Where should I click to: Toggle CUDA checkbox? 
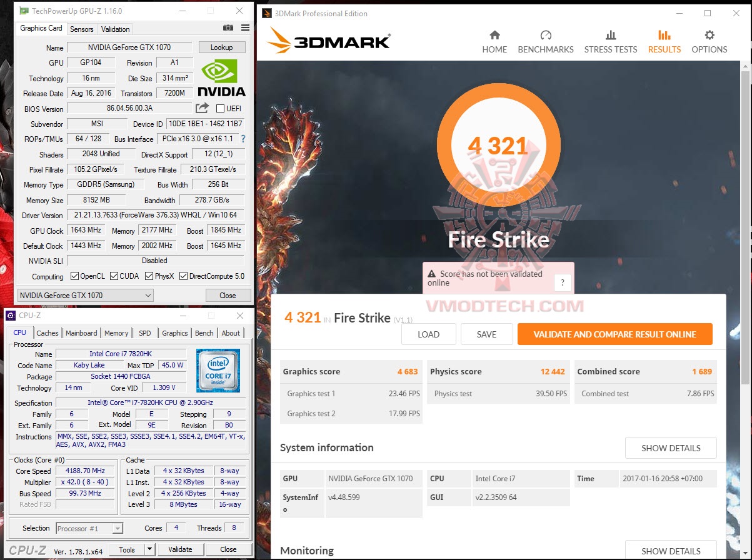(114, 276)
